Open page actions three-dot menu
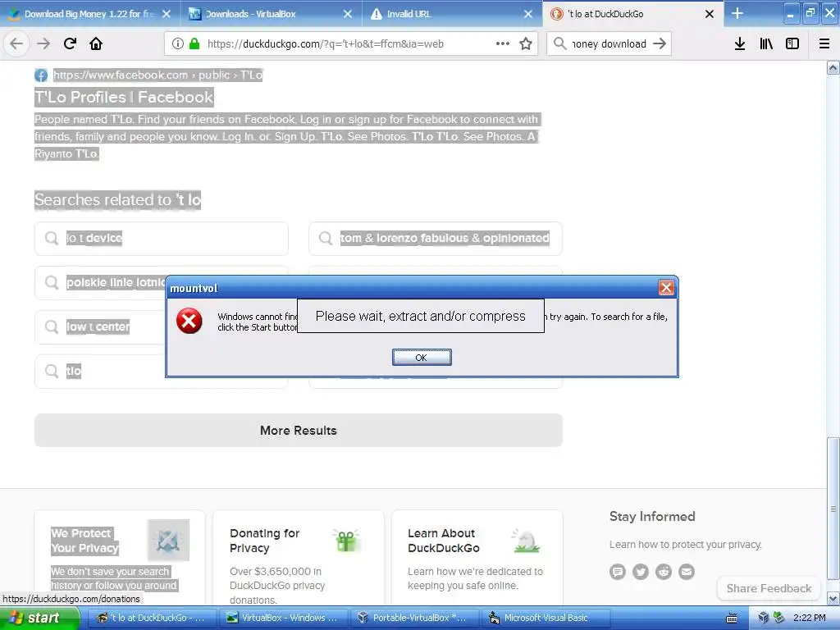This screenshot has width=840, height=630. coord(503,43)
